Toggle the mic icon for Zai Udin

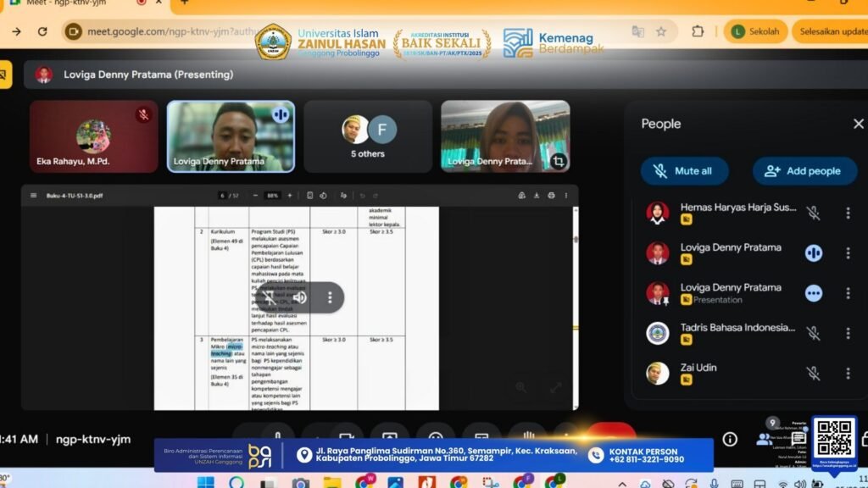point(813,374)
